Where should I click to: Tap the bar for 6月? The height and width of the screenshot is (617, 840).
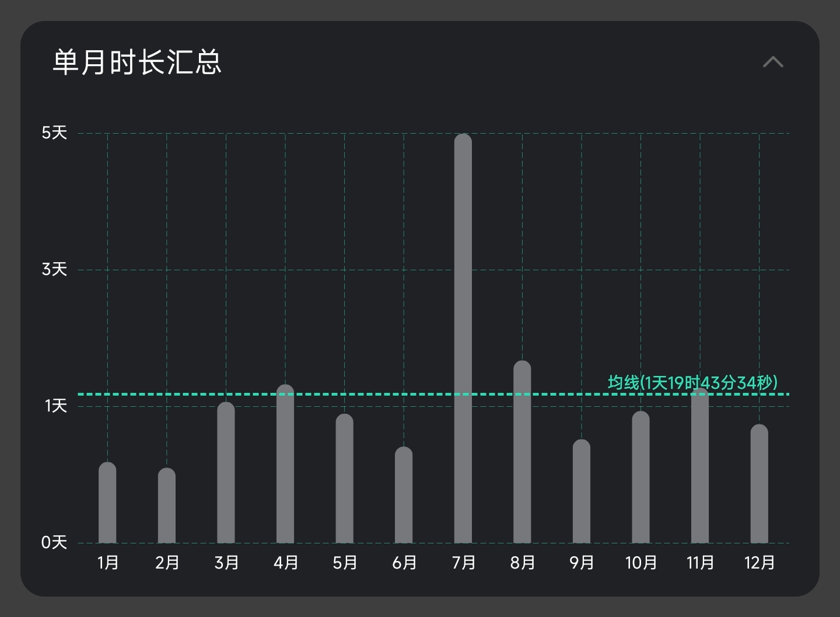(404, 495)
